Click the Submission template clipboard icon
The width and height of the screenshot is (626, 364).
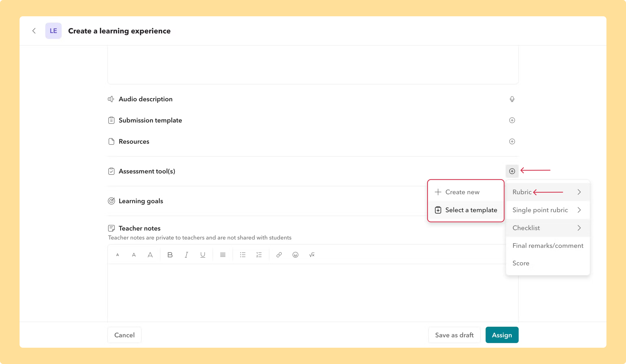(x=111, y=120)
